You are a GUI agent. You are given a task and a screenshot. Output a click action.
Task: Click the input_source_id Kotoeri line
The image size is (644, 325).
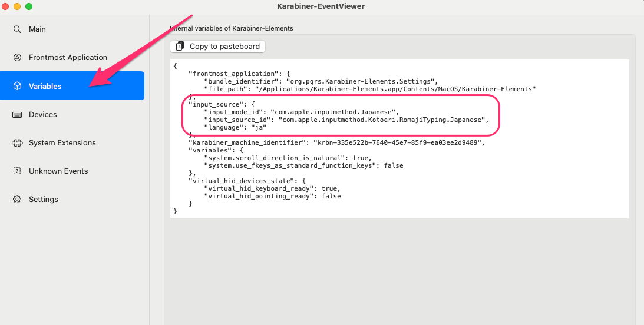346,120
